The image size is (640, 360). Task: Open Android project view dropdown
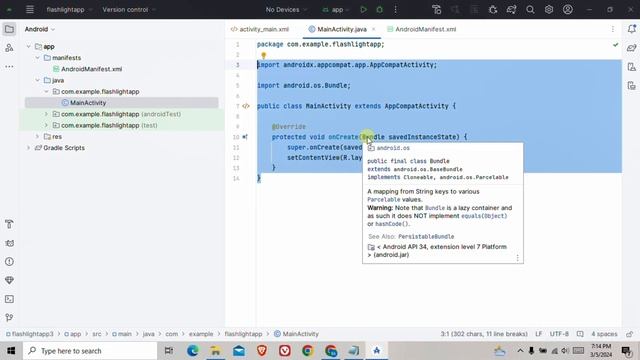(x=40, y=29)
